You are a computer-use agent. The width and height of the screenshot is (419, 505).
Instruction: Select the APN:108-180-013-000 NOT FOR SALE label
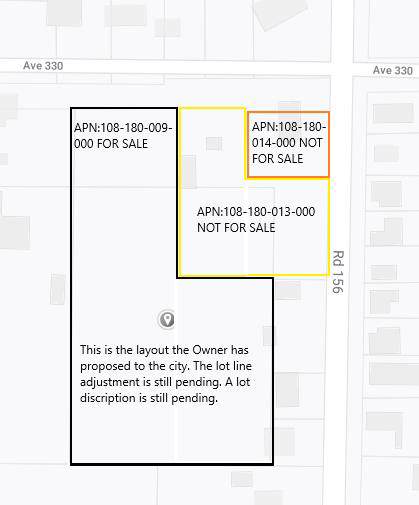coord(256,220)
